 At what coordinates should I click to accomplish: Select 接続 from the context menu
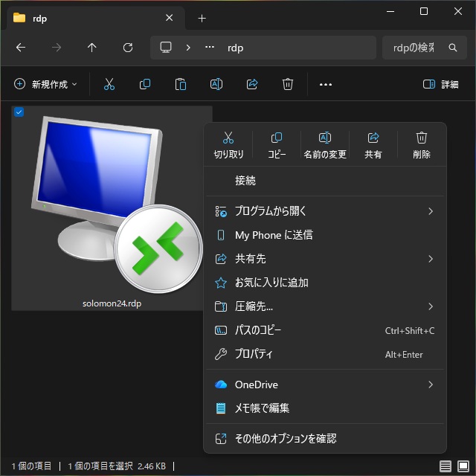click(245, 181)
